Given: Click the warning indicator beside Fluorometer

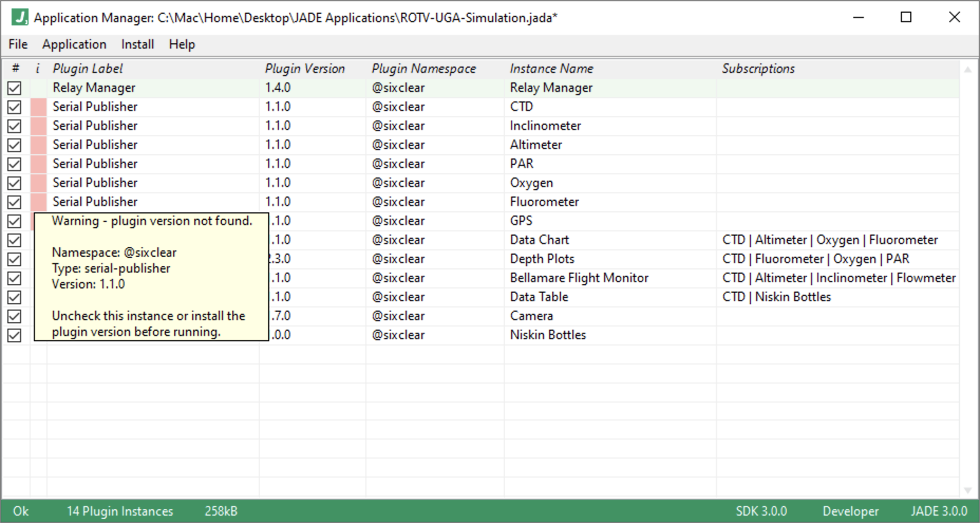Looking at the screenshot, I should pyautogui.click(x=37, y=201).
